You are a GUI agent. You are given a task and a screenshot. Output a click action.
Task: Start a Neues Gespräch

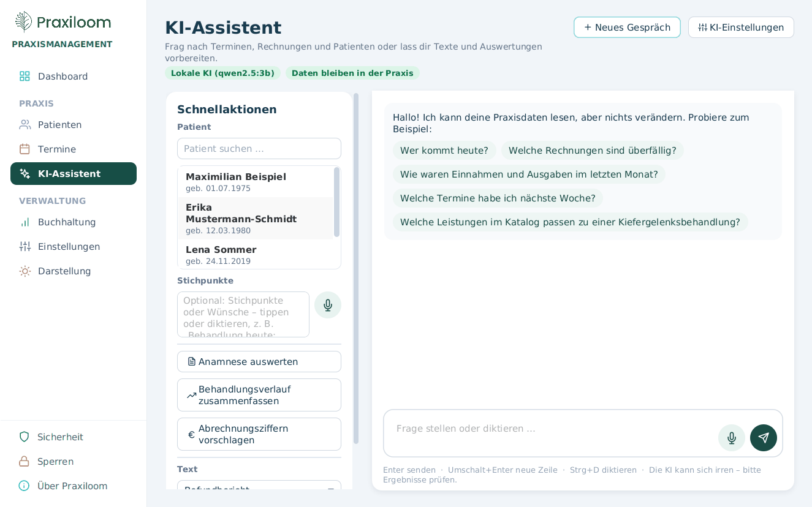pos(627,27)
